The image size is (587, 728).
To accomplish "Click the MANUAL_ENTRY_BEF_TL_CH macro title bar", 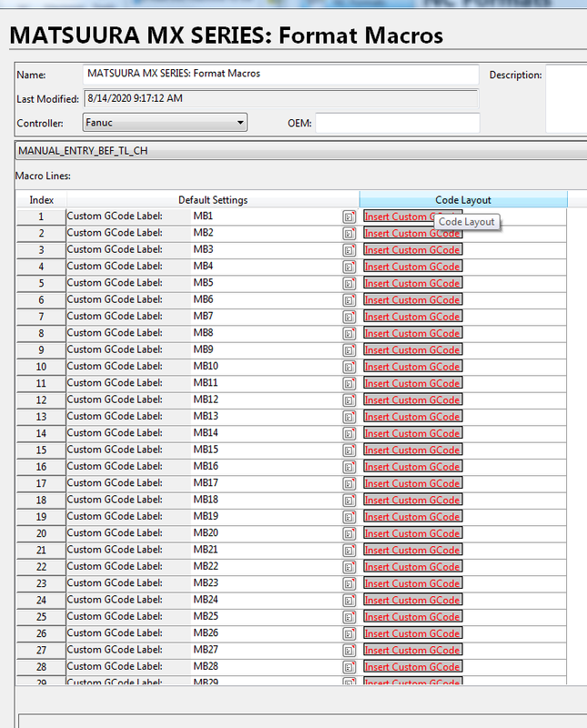I will pos(302,151).
